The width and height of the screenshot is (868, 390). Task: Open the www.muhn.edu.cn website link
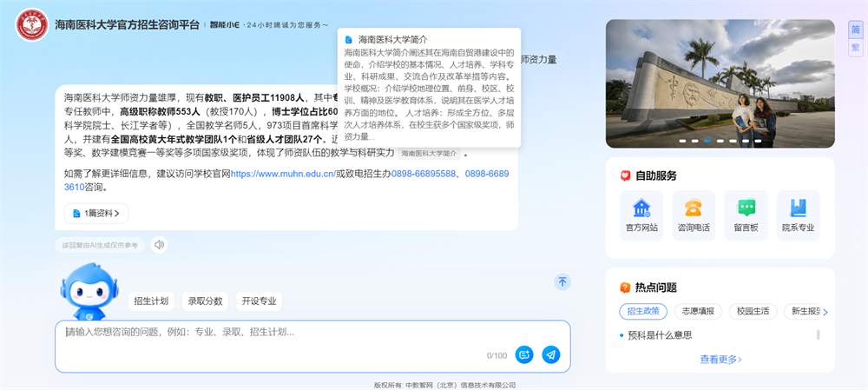tap(283, 174)
